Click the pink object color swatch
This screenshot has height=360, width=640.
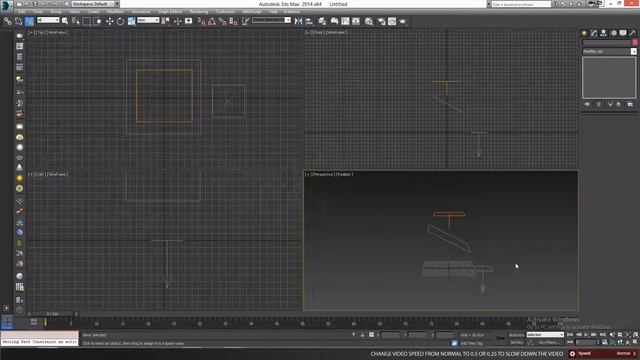[x=635, y=42]
